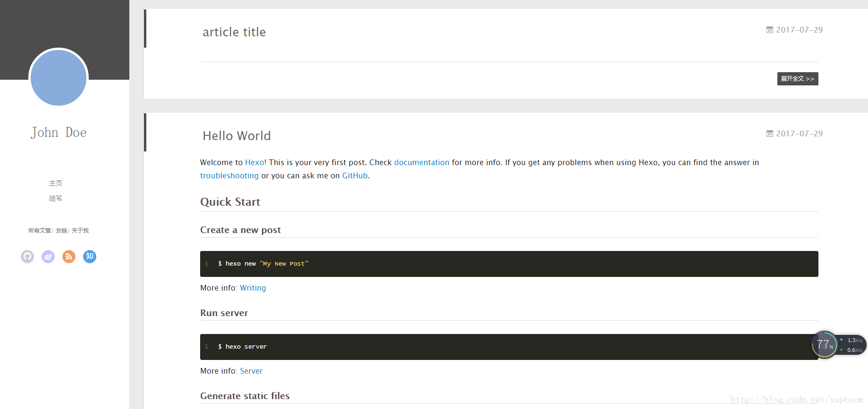The width and height of the screenshot is (868, 409).
Task: Click the Generate static files heading
Action: [x=245, y=396]
